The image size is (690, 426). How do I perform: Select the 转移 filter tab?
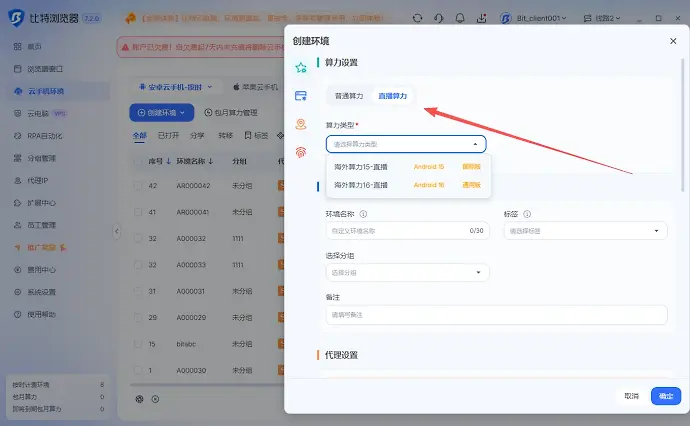pos(225,135)
